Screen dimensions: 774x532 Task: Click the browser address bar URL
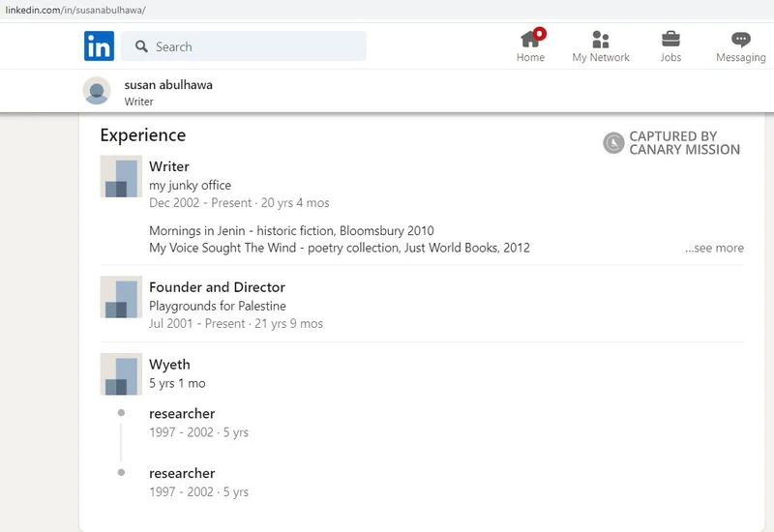pos(75,10)
